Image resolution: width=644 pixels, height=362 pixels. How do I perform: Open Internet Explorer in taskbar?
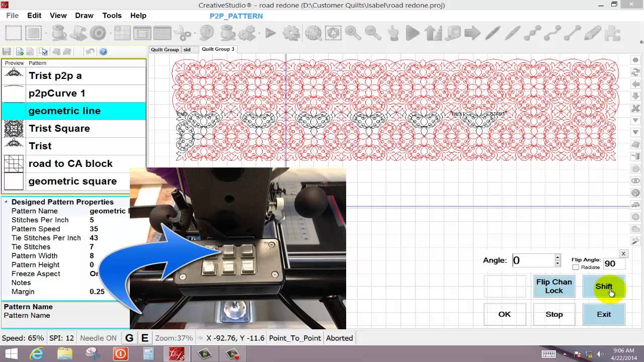tap(37, 353)
